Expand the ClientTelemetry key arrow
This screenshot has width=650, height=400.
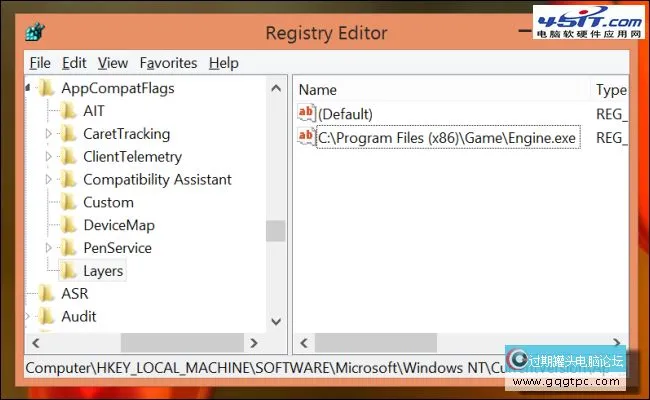click(49, 157)
